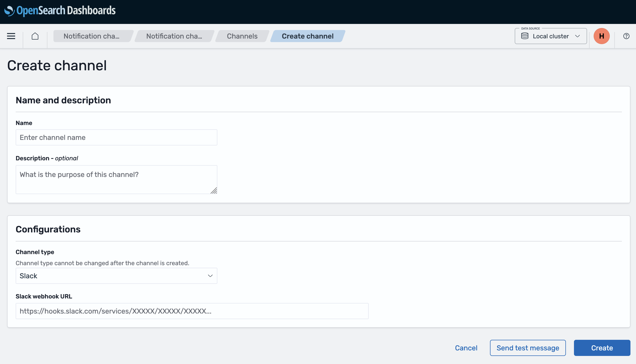Viewport: 636px width, 364px height.
Task: Cancel channel creation
Action: (466, 348)
